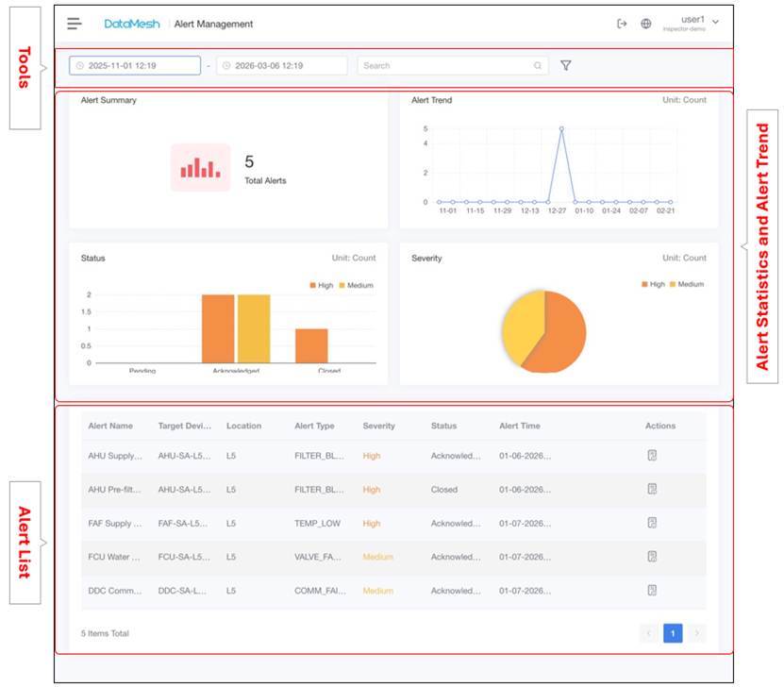Go to pagination page 1
This screenshot has width=784, height=687.
click(673, 633)
